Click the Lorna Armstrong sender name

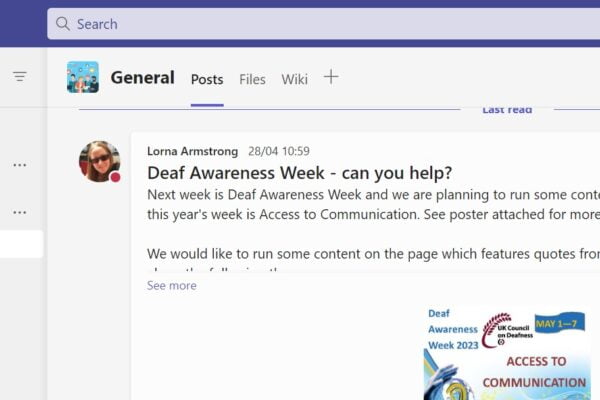(x=192, y=151)
